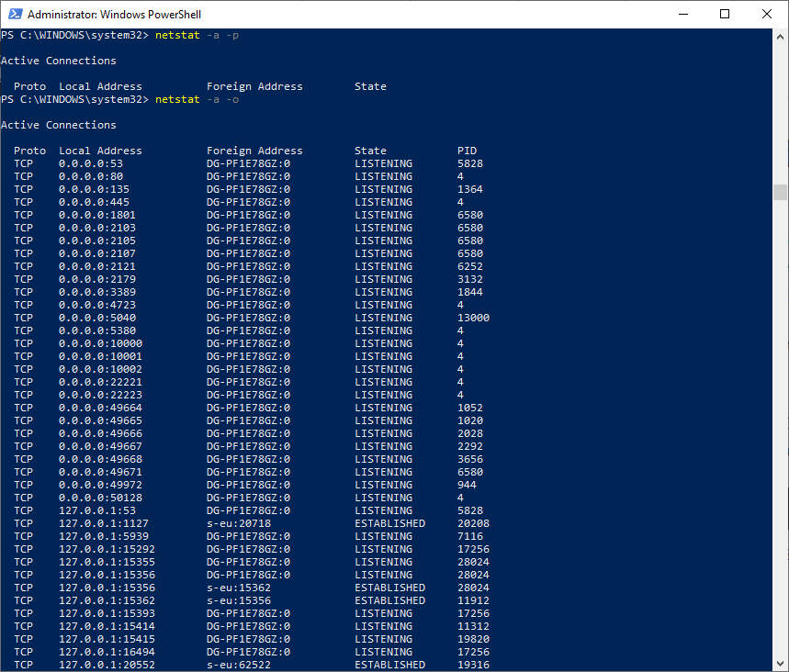The width and height of the screenshot is (789, 672).
Task: Click the 'netstat -a -p' command text
Action: (197, 35)
